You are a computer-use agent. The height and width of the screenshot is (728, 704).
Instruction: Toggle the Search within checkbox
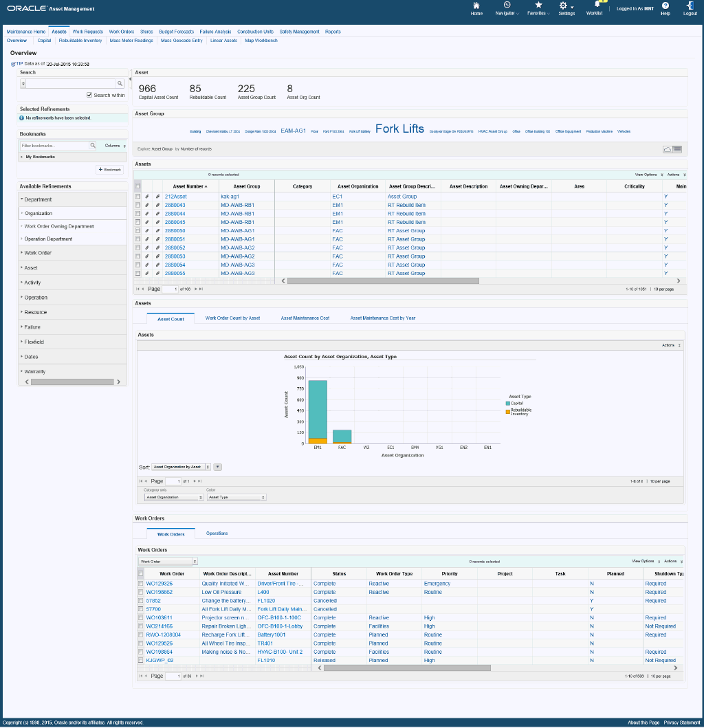tap(89, 95)
